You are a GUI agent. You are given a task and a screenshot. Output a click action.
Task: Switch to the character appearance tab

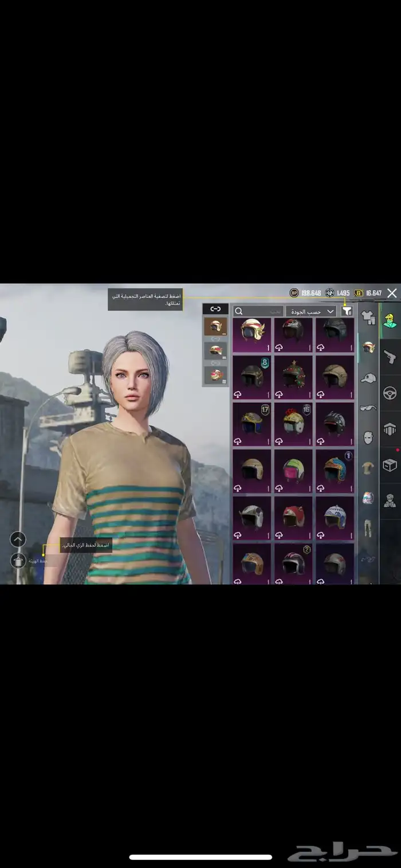[x=390, y=320]
